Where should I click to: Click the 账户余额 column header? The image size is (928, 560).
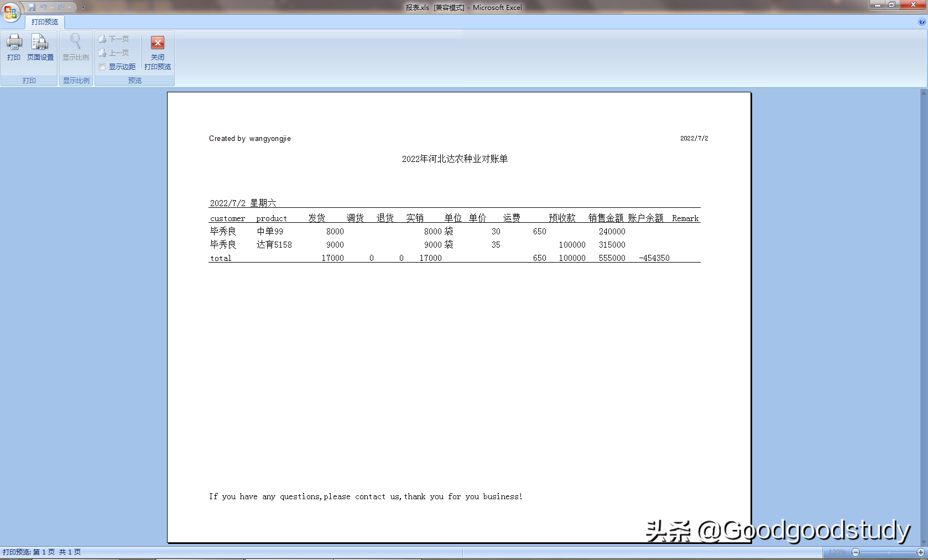(645, 218)
